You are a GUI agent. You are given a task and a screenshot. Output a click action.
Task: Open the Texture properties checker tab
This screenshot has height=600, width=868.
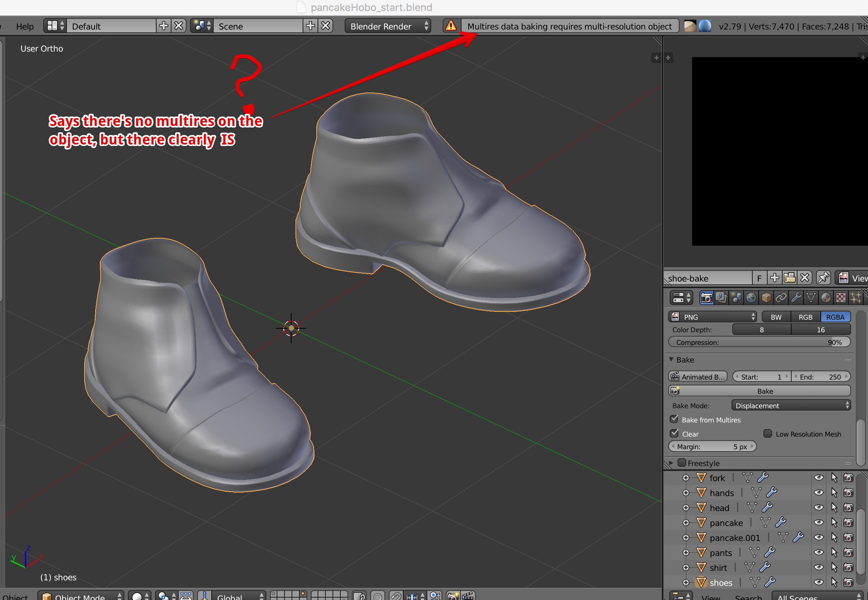click(x=841, y=298)
